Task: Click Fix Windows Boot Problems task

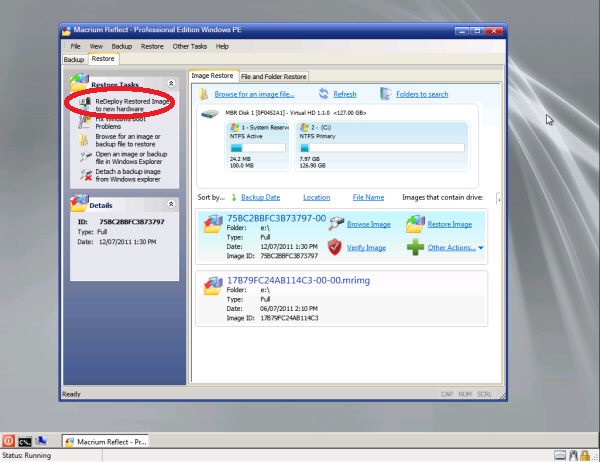Action: tap(120, 122)
